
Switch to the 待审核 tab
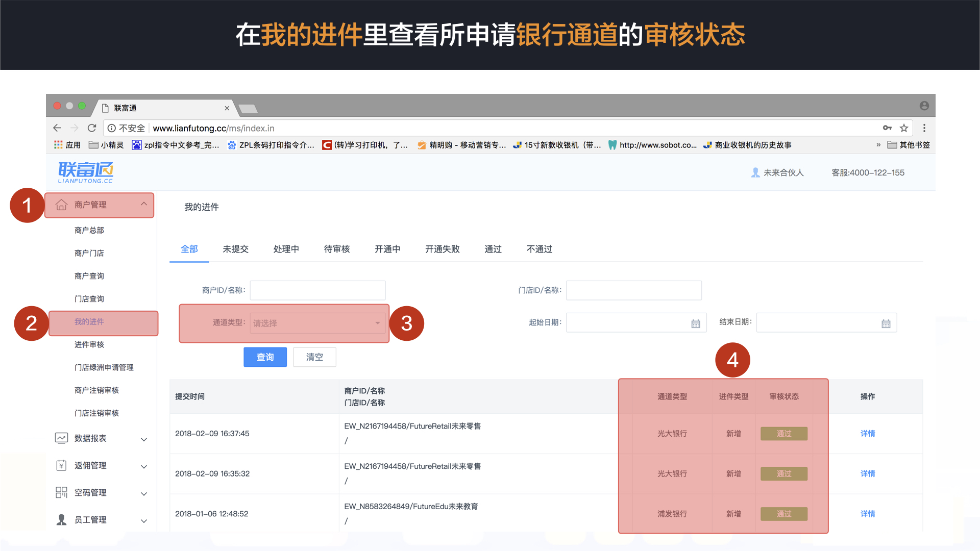point(337,249)
